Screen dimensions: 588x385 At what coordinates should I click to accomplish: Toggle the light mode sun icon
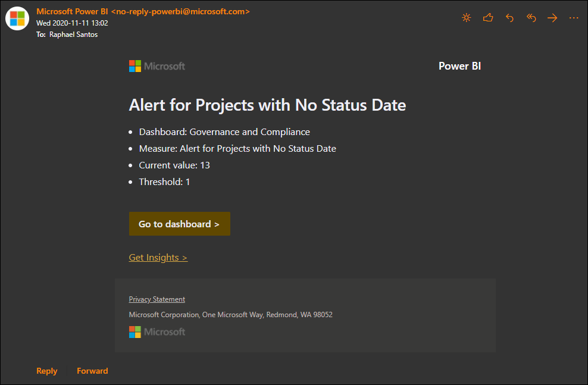point(466,18)
